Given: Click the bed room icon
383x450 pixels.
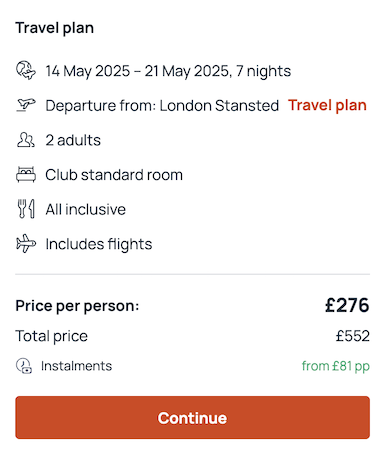Looking at the screenshot, I should pos(26,174).
